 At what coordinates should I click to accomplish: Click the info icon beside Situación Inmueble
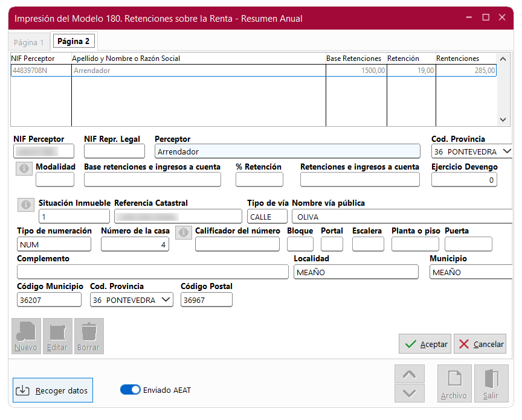point(26,205)
